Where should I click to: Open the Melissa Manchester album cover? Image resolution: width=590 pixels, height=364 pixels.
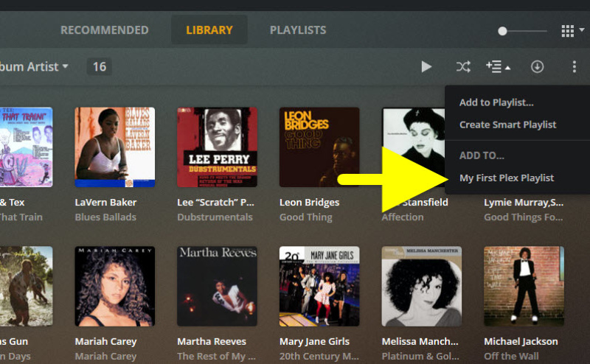422,286
